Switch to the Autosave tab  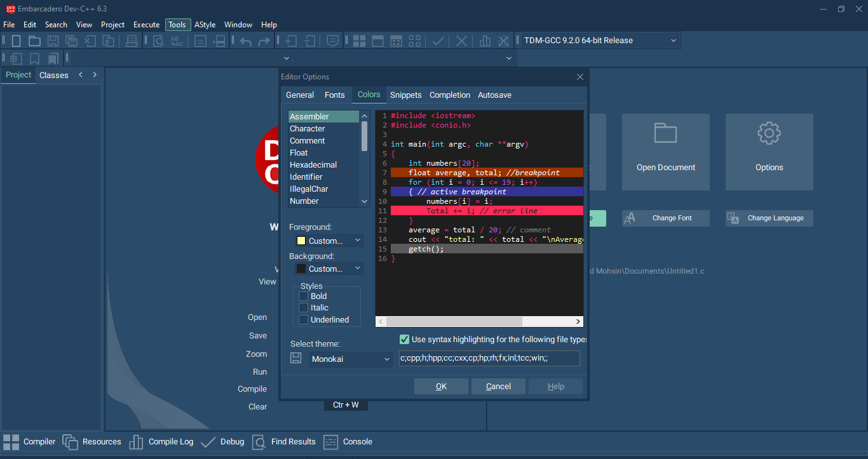pyautogui.click(x=494, y=95)
